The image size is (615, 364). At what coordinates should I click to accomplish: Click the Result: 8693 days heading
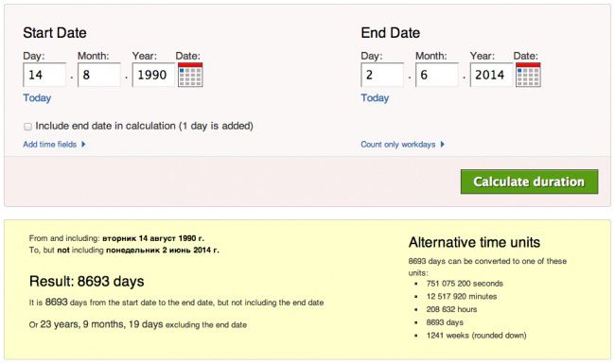click(x=87, y=282)
